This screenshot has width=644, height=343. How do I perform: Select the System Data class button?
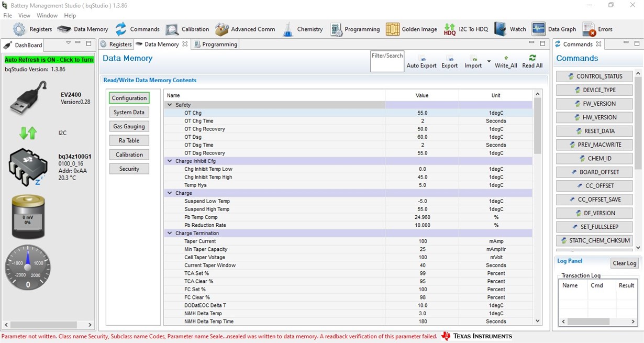pos(129,112)
